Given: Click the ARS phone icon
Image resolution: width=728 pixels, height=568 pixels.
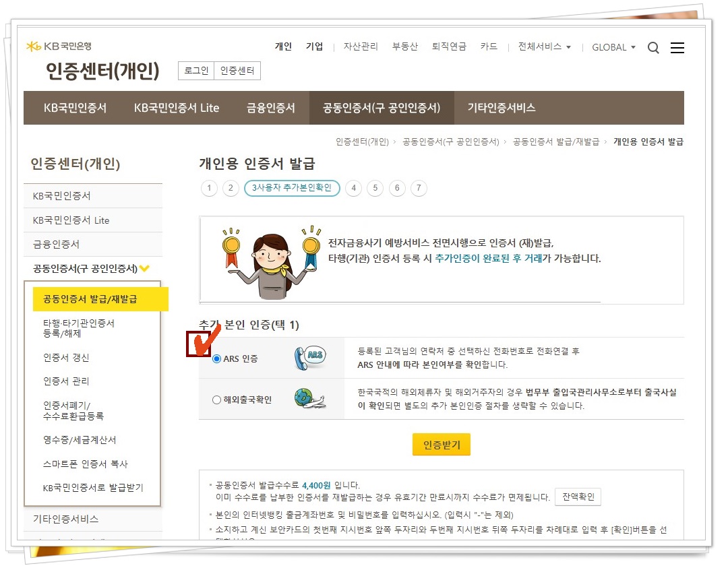Looking at the screenshot, I should click(x=310, y=358).
